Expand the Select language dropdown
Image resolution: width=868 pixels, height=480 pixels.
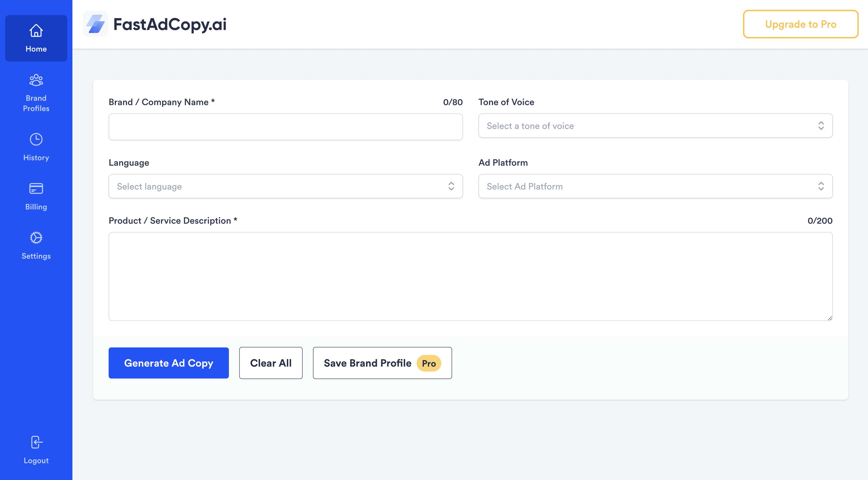pyautogui.click(x=285, y=186)
